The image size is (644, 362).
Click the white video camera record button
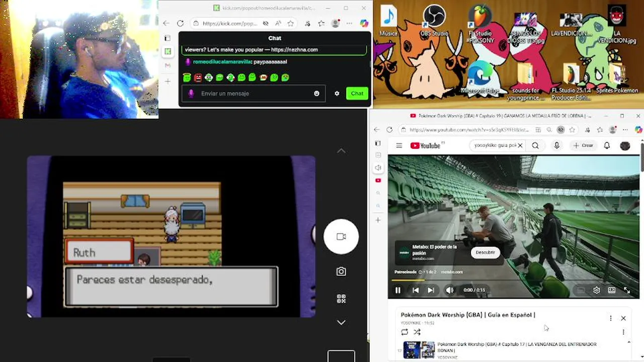pyautogui.click(x=341, y=236)
